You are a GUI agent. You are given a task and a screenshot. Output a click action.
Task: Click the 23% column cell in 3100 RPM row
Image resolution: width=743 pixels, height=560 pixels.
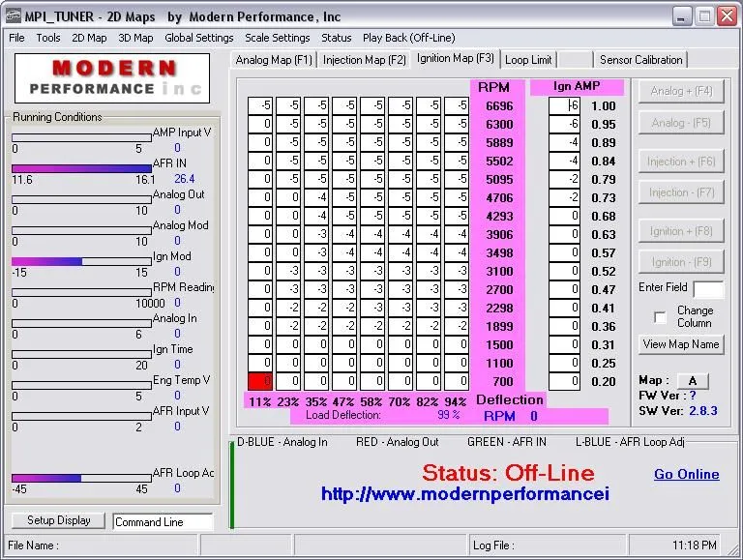(x=288, y=271)
